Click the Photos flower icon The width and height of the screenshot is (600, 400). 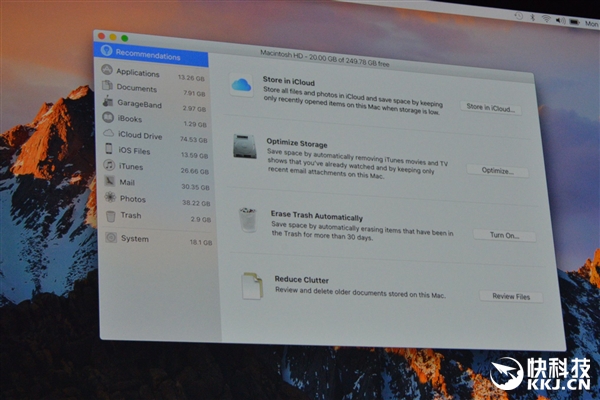pyautogui.click(x=110, y=197)
